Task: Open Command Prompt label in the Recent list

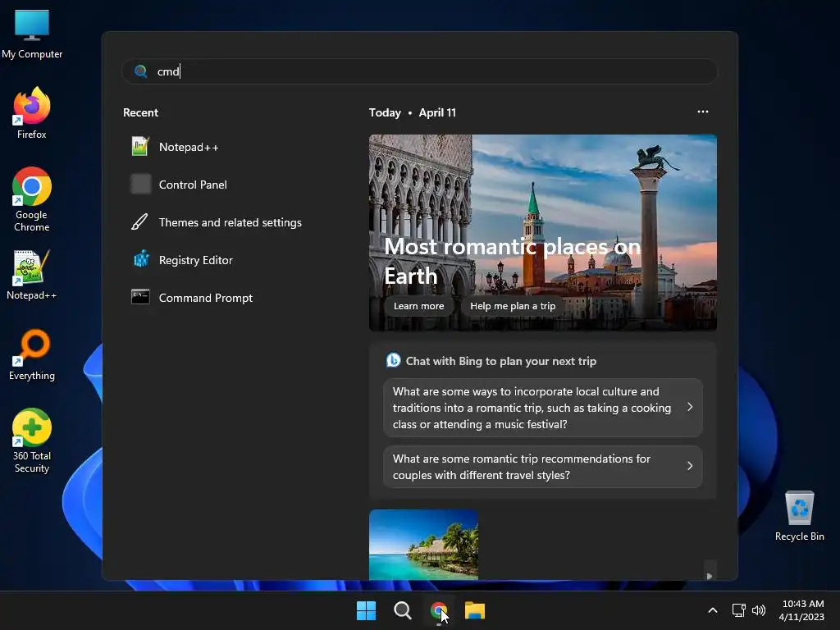Action: 206,298
